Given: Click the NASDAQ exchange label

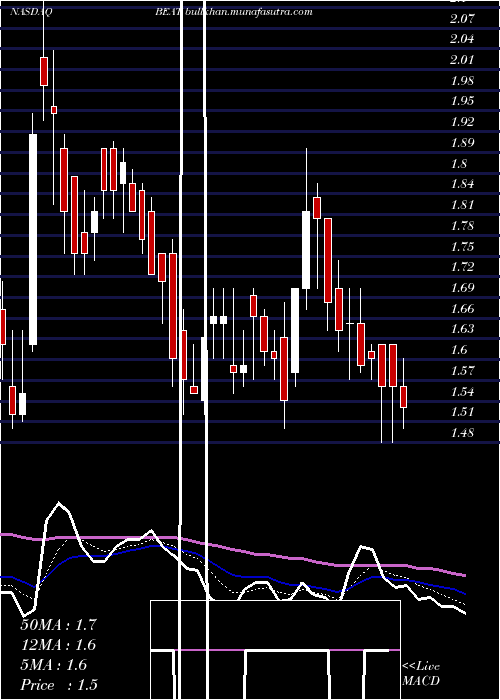Looking at the screenshot, I should pos(31,12).
